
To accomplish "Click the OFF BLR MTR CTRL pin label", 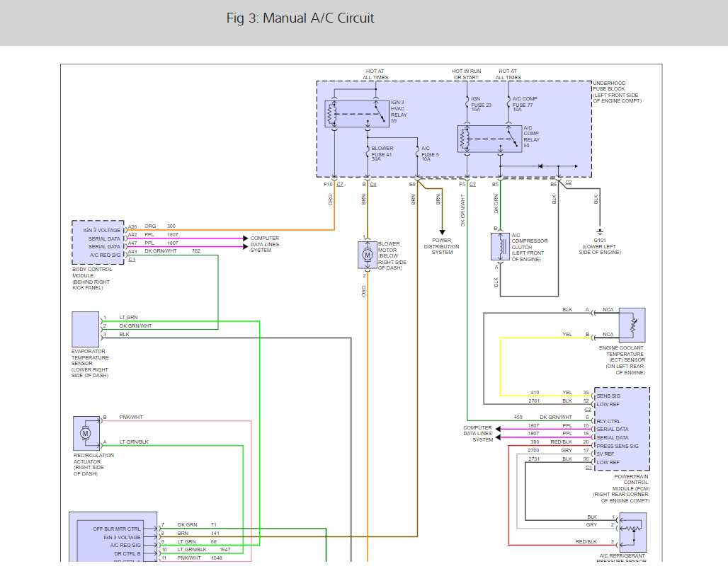I will 117,529.
